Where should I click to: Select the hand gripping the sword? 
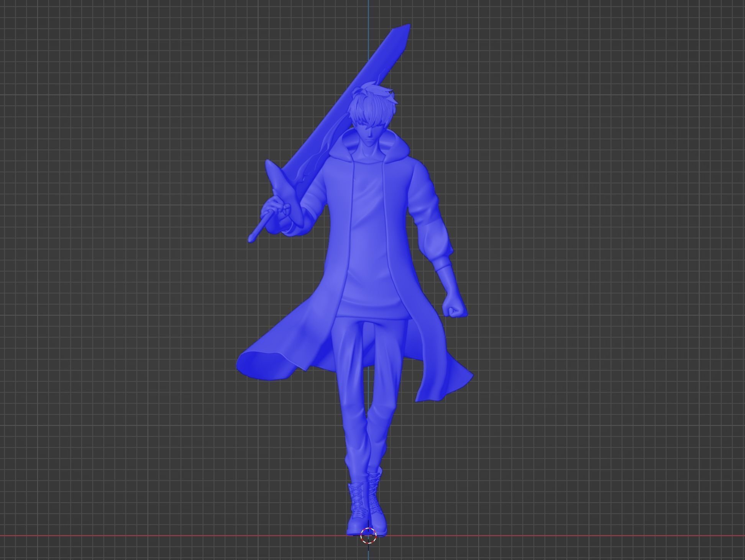click(277, 213)
